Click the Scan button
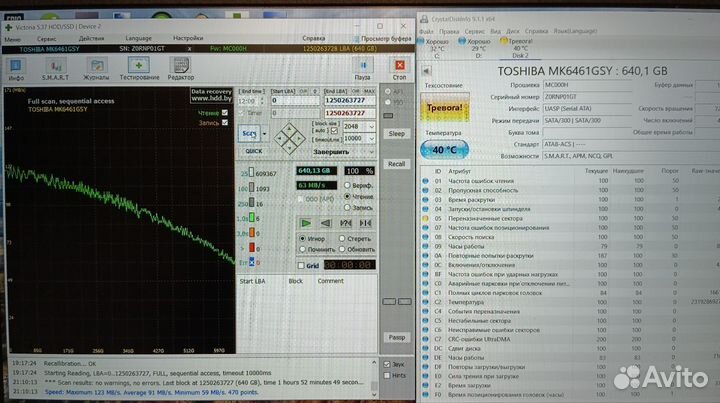Image resolution: width=720 pixels, height=403 pixels. (x=249, y=134)
